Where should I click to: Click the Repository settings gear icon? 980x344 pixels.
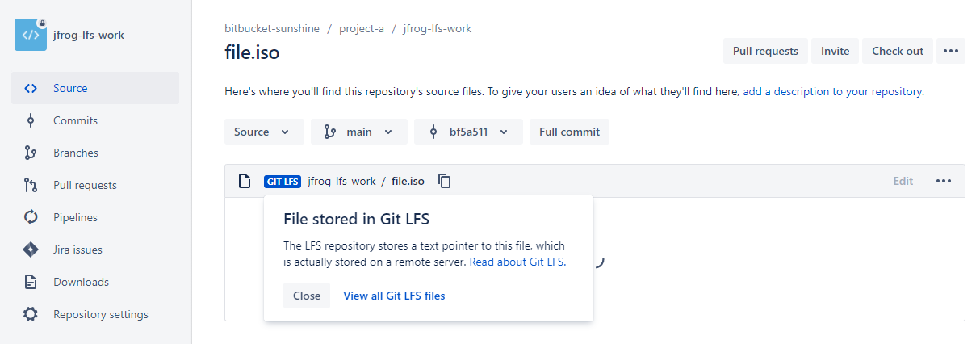[31, 314]
